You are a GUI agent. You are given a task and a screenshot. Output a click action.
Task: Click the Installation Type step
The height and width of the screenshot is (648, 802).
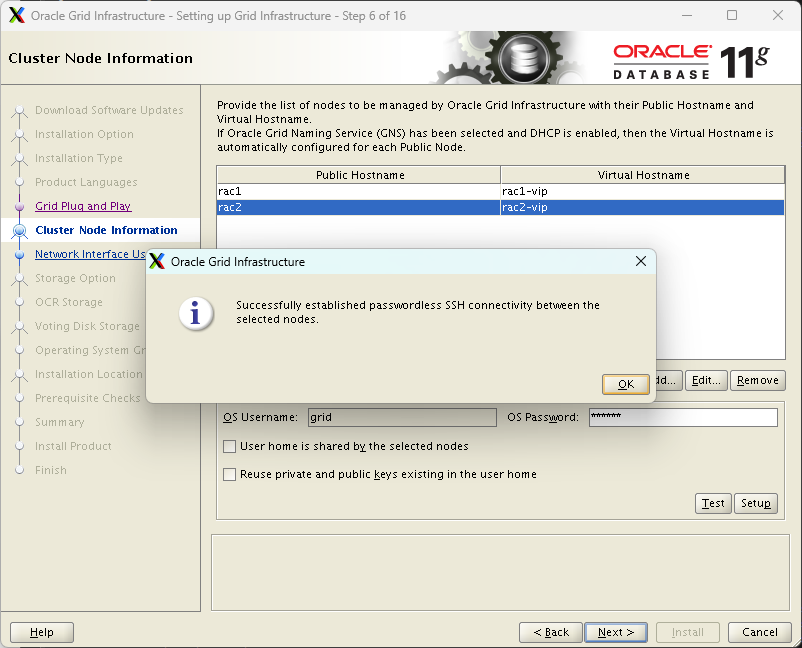point(79,158)
